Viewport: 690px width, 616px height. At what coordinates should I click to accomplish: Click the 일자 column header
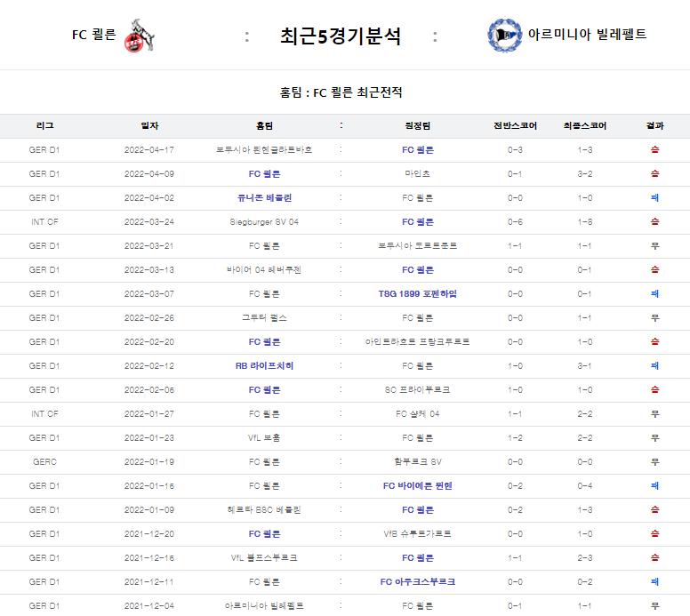(149, 126)
